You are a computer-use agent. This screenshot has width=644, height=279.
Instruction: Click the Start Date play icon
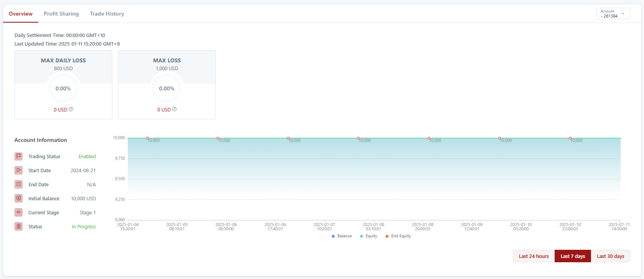point(18,170)
